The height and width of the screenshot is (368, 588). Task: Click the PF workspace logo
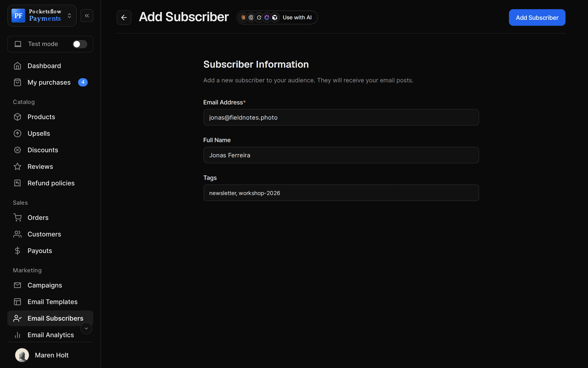point(18,16)
